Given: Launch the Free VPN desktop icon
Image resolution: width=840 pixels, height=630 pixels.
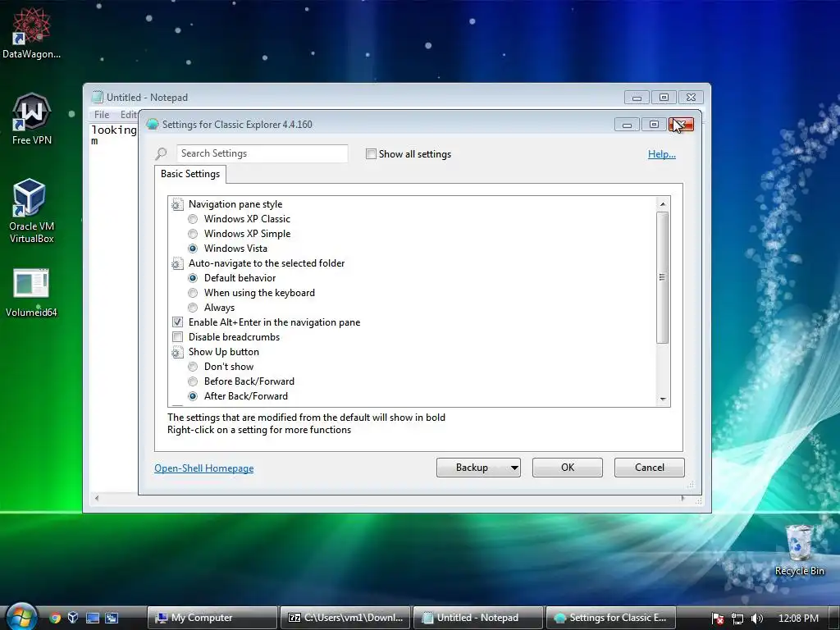Looking at the screenshot, I should click(x=31, y=119).
